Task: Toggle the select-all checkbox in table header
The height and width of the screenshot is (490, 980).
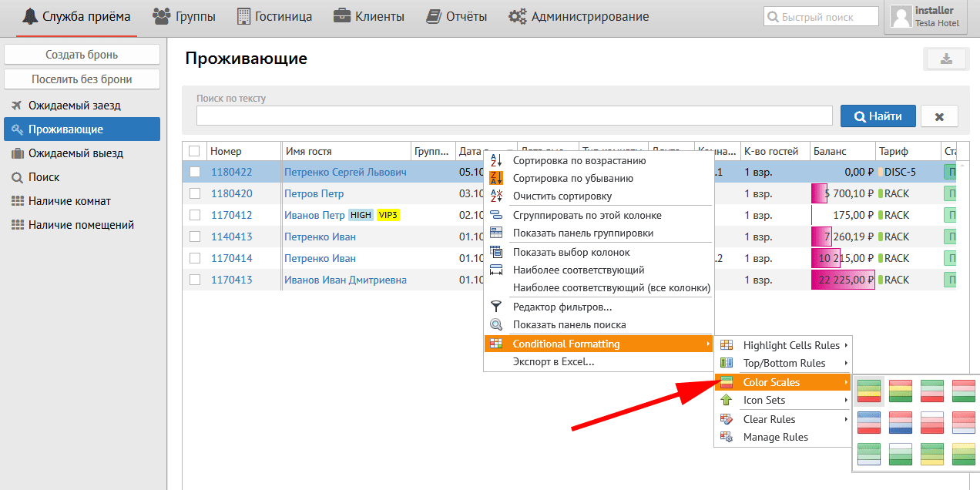Action: [194, 151]
